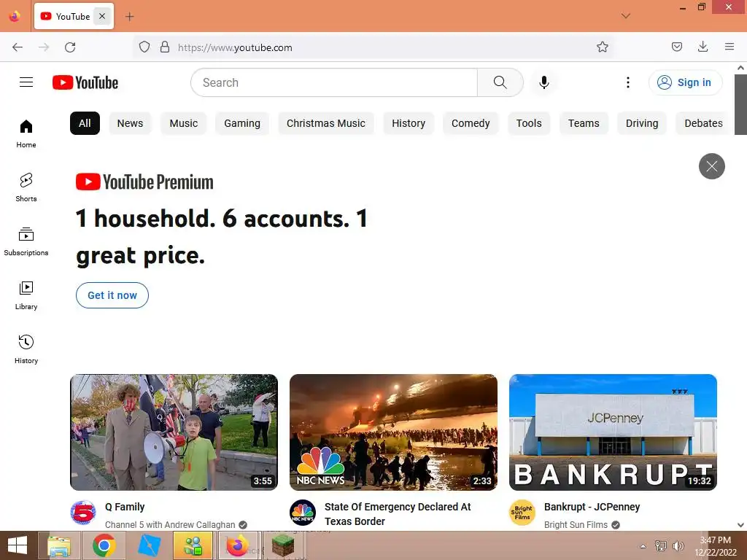The width and height of the screenshot is (747, 560).
Task: Open Subscriptions from the sidebar
Action: (26, 242)
